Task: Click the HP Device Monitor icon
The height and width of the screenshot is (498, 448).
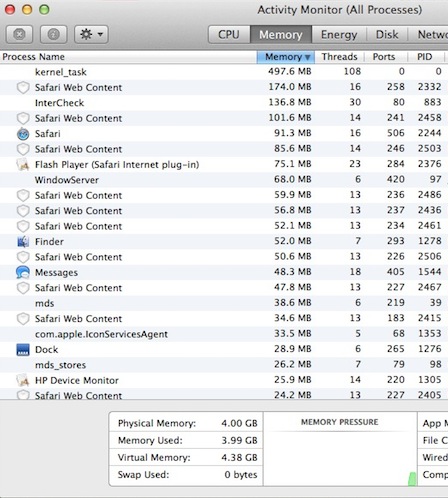Action: coord(23,380)
